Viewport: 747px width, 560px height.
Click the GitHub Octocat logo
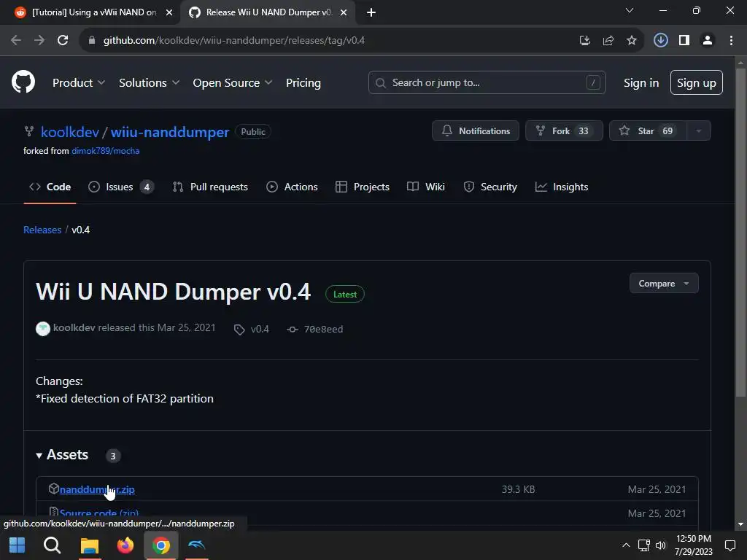point(23,82)
